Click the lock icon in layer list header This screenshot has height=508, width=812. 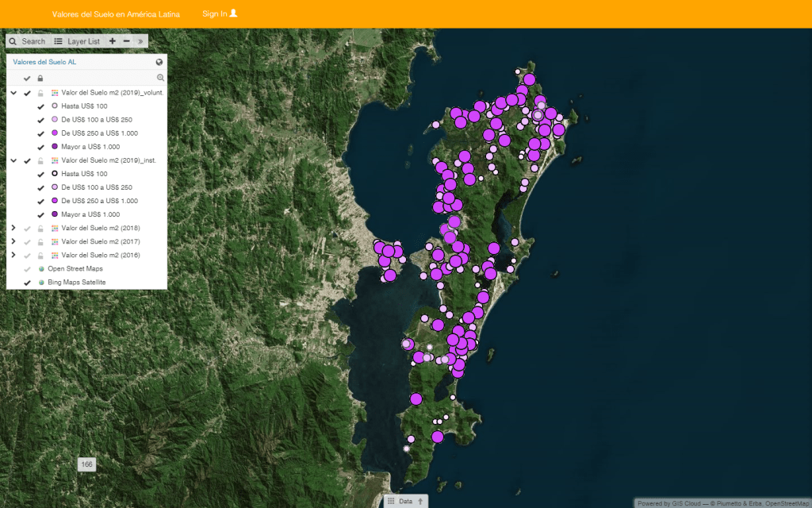[40, 78]
